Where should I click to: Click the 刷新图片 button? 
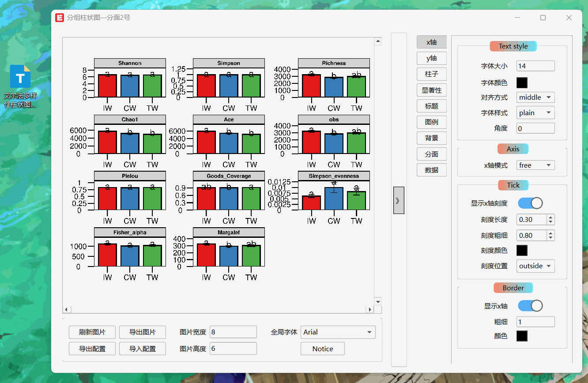(x=92, y=332)
